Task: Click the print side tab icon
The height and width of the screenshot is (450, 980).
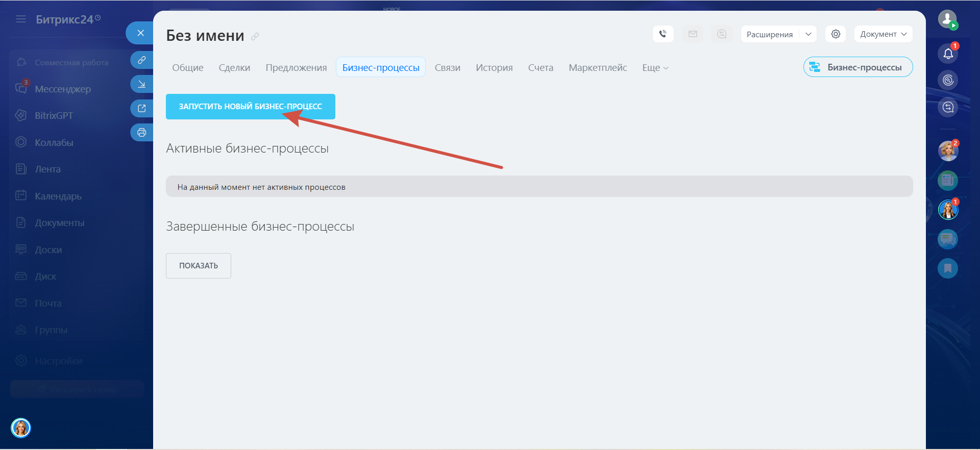Action: pos(142,133)
